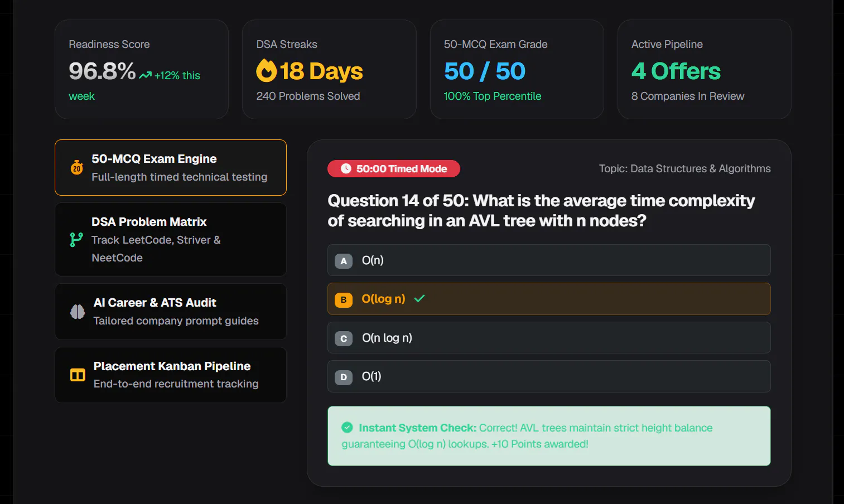Switch to DSA Problem Matrix section
Screen dimensions: 844x504
click(x=171, y=240)
